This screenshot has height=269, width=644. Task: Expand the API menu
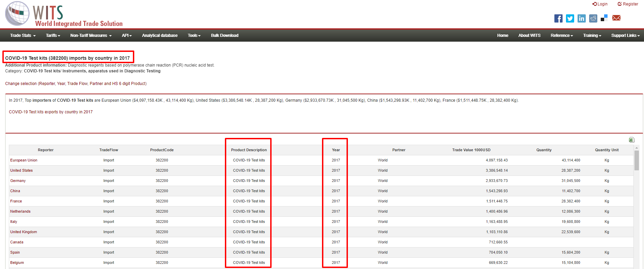pos(127,36)
